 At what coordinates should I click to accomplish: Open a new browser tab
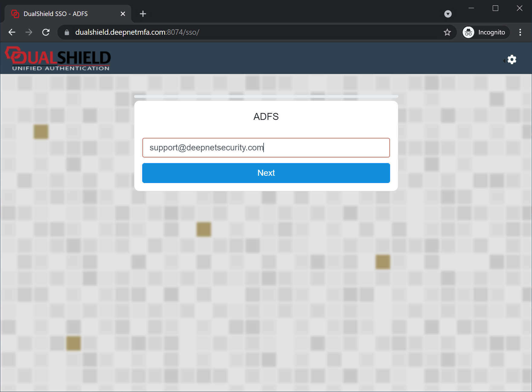point(143,14)
